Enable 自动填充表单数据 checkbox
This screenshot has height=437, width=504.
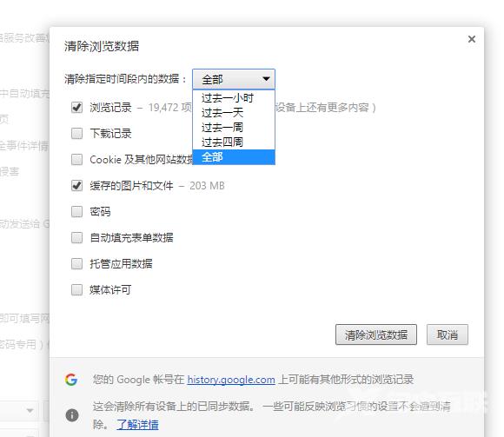coord(76,238)
